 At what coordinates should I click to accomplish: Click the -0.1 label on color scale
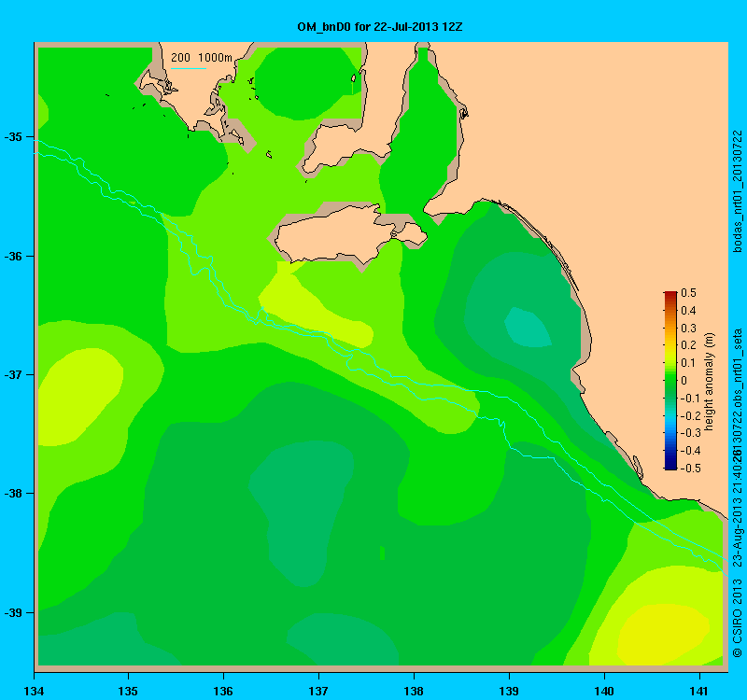click(689, 399)
